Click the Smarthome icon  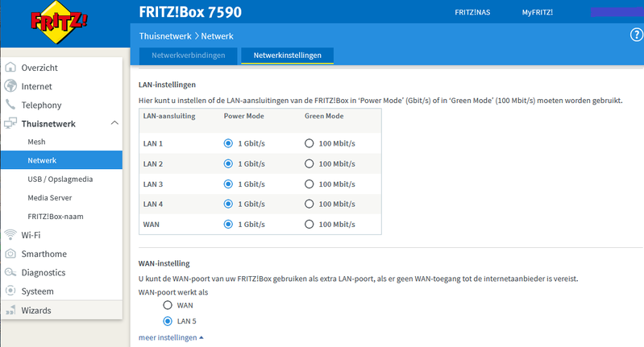point(10,254)
